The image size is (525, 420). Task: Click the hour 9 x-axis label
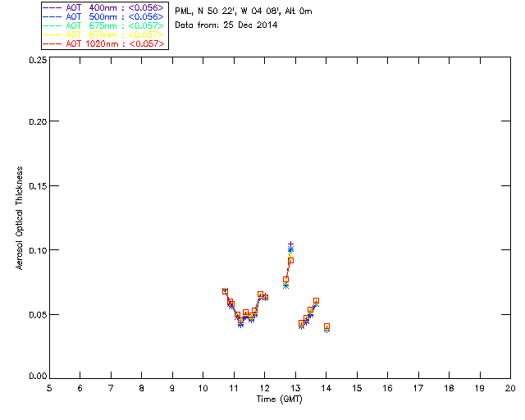(x=172, y=388)
